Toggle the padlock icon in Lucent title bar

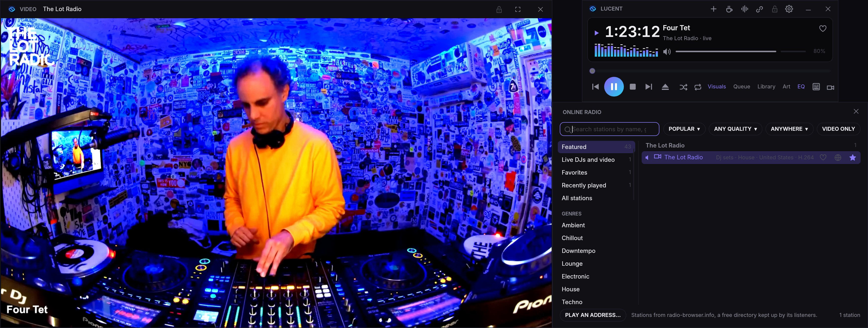tap(774, 9)
